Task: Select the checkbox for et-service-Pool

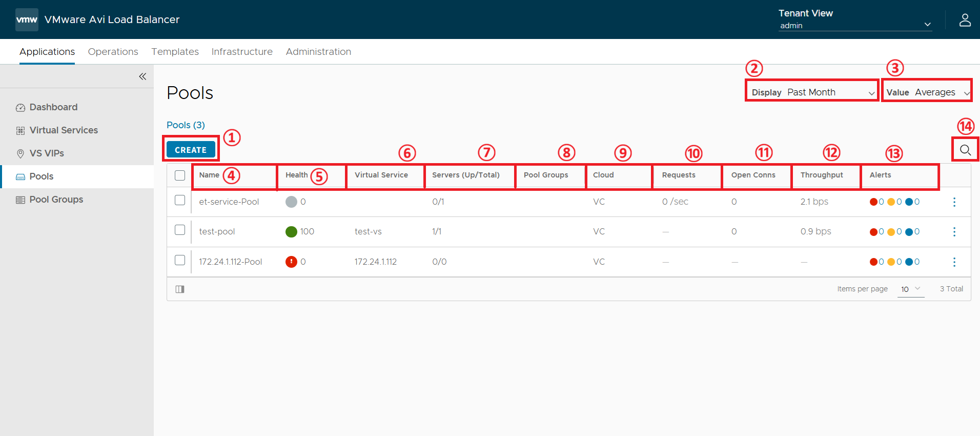Action: 180,200
